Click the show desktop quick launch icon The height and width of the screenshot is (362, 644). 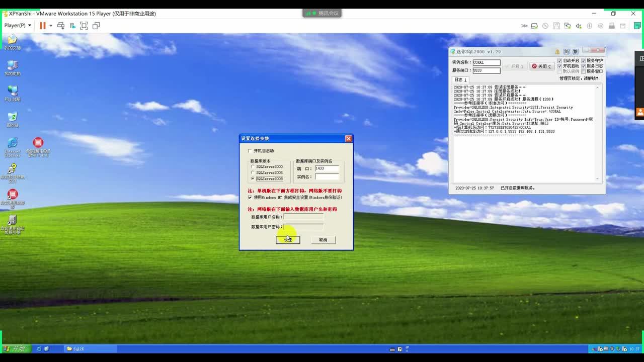pos(46,348)
